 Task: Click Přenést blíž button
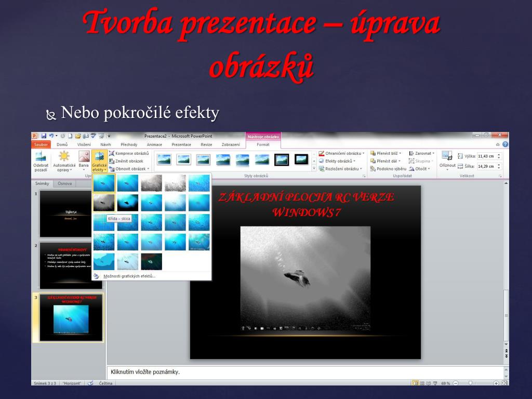point(386,153)
